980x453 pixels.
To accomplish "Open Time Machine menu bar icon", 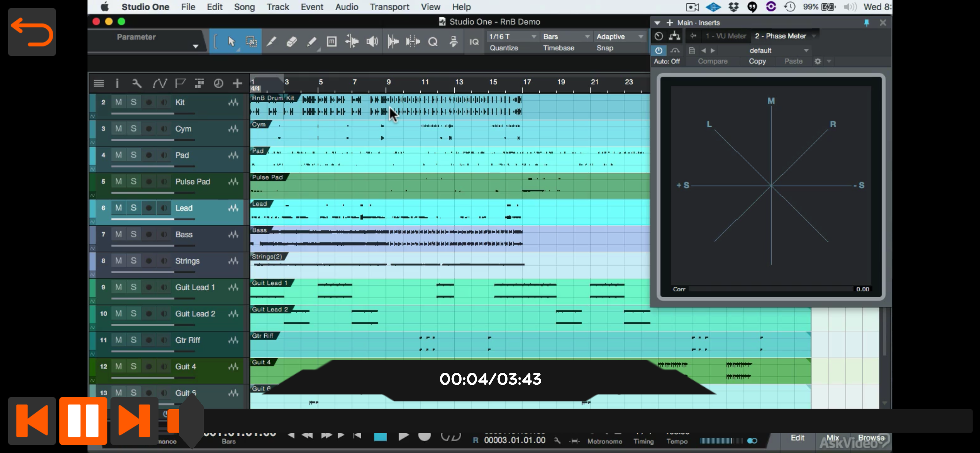I will tap(789, 7).
